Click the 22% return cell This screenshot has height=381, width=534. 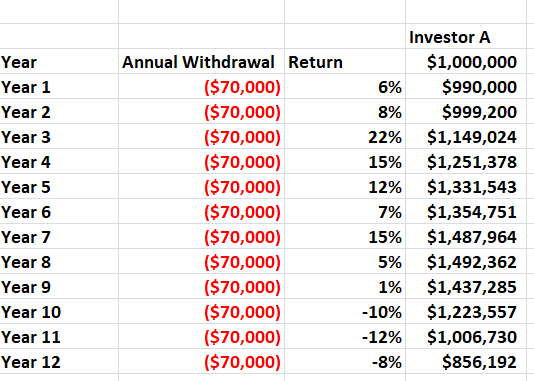[345, 137]
